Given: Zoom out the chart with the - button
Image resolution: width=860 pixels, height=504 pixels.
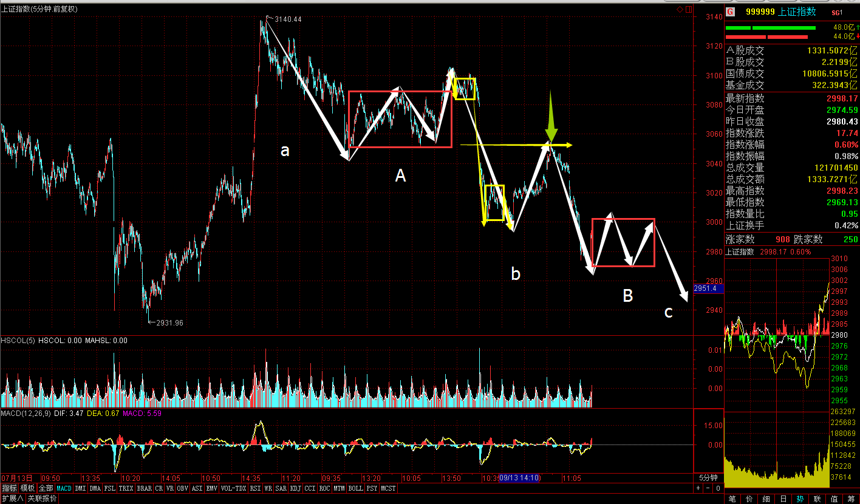Looking at the screenshot, I should (x=708, y=488).
